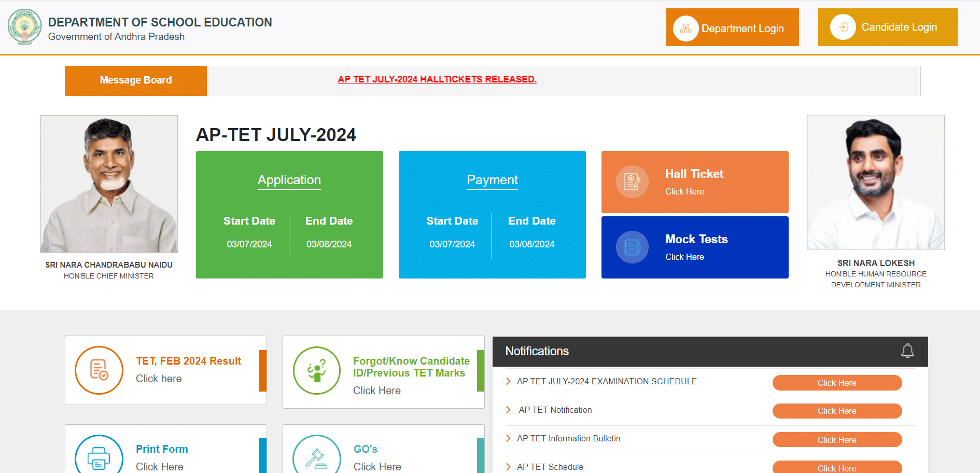Select the Mock Tests icon
980x473 pixels.
632,247
